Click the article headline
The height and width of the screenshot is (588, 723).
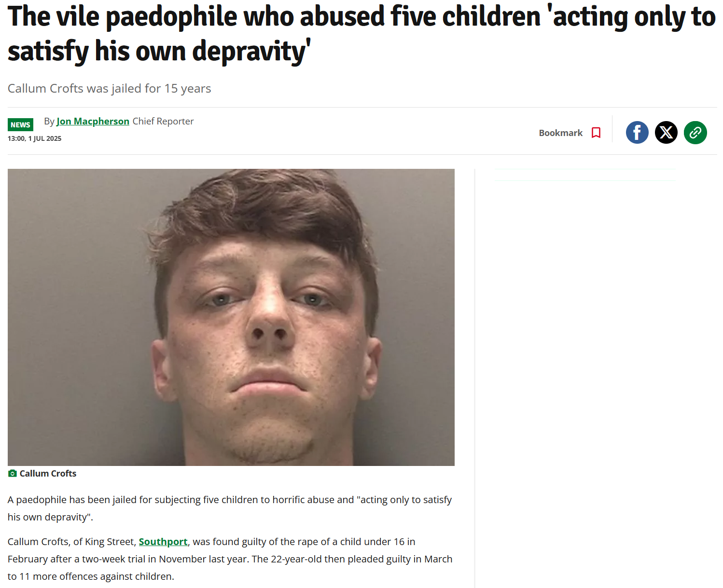361,34
